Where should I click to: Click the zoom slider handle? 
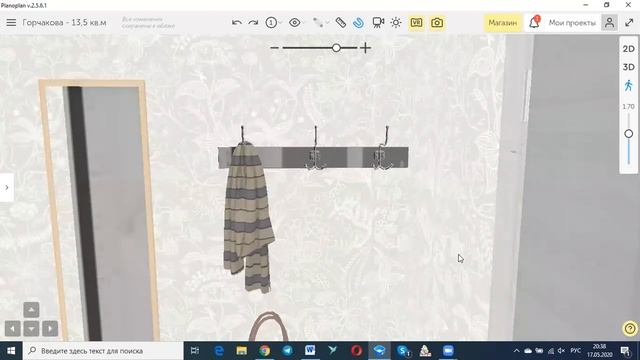[336, 48]
